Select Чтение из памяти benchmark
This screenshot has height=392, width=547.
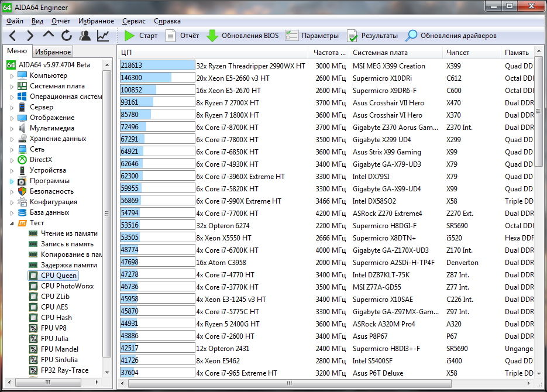tap(69, 233)
